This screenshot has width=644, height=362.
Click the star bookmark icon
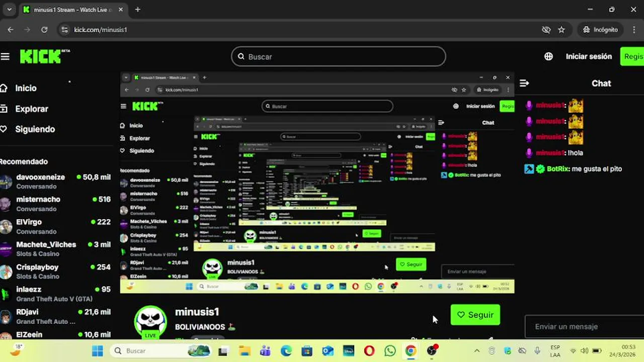click(x=561, y=30)
